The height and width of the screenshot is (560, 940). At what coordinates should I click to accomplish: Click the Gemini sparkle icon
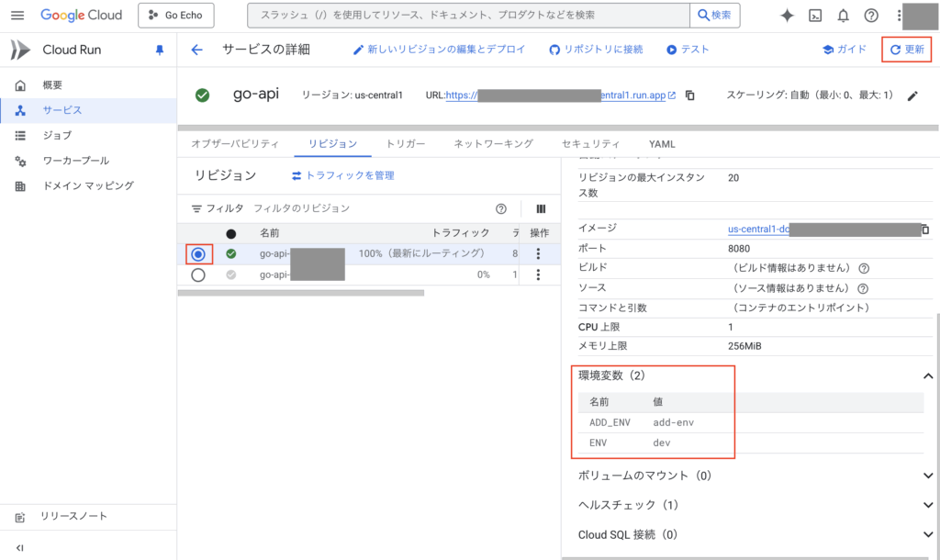[x=787, y=16]
